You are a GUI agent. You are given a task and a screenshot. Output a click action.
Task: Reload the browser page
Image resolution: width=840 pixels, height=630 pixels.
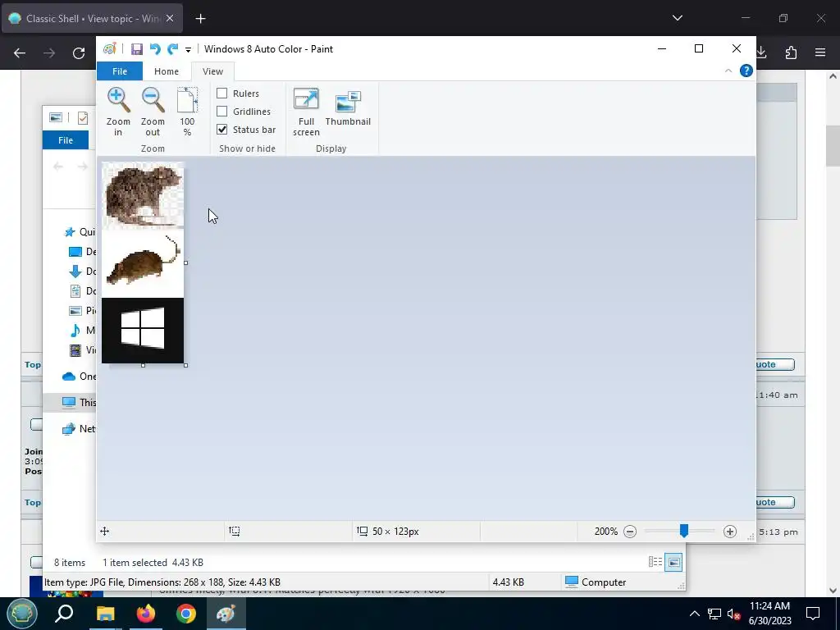79,52
